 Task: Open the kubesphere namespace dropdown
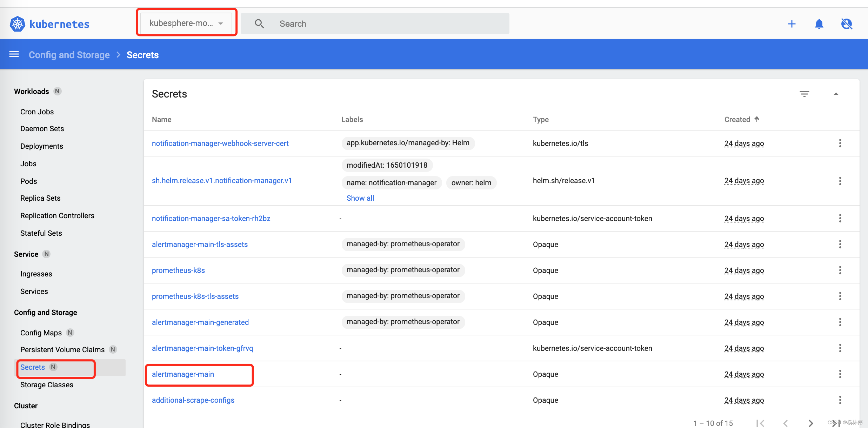[x=186, y=23]
